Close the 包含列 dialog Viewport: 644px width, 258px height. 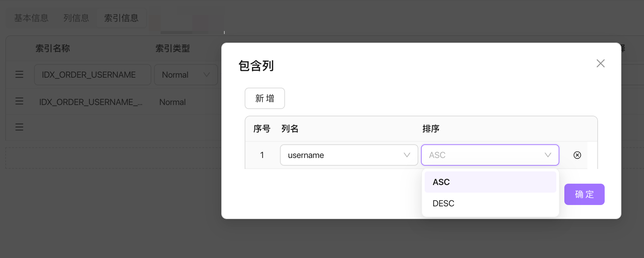(600, 63)
